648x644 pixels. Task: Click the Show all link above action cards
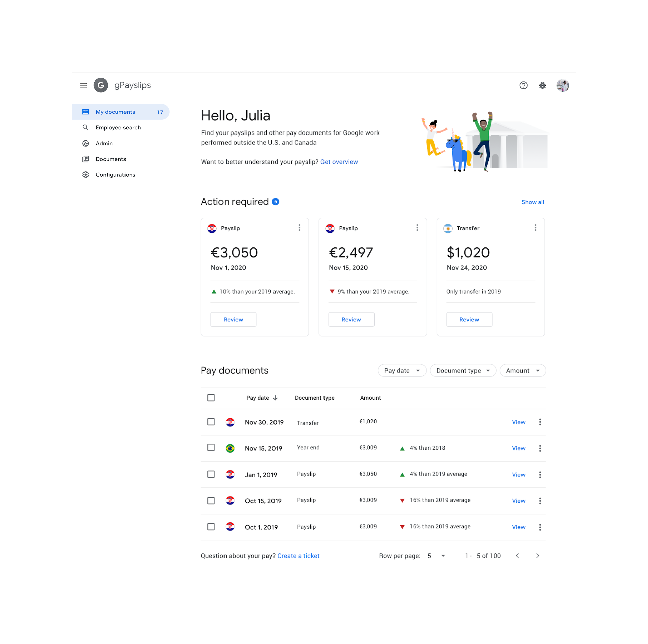533,202
